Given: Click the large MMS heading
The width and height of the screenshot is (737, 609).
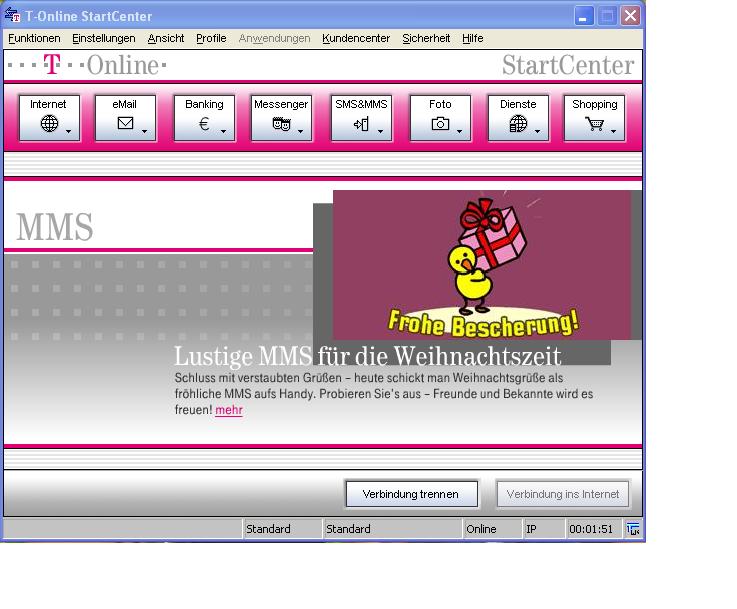Looking at the screenshot, I should [55, 227].
